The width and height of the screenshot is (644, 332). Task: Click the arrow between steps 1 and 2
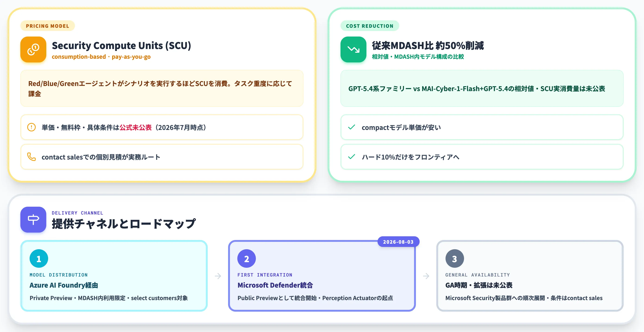pos(218,276)
